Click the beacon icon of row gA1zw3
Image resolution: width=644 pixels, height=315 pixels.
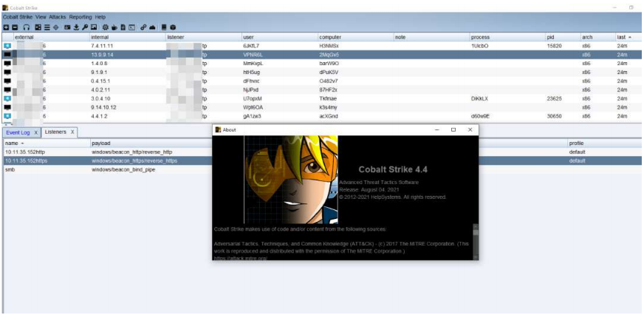tap(7, 116)
